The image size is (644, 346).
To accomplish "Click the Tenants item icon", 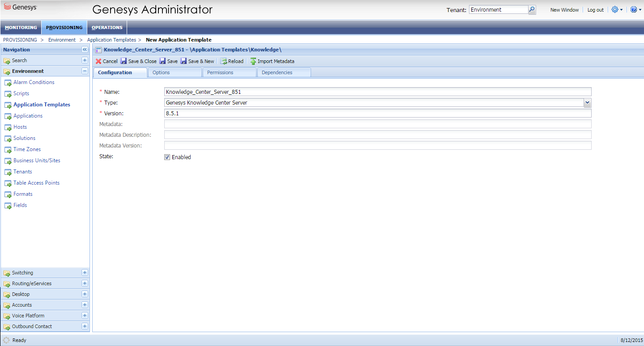I will click(x=8, y=172).
